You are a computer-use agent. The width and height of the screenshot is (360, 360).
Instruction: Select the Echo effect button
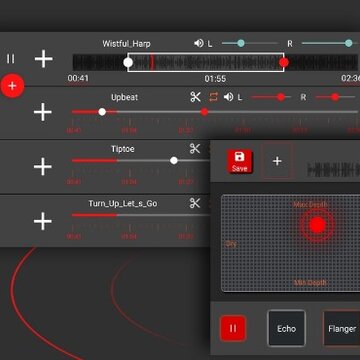point(286,329)
